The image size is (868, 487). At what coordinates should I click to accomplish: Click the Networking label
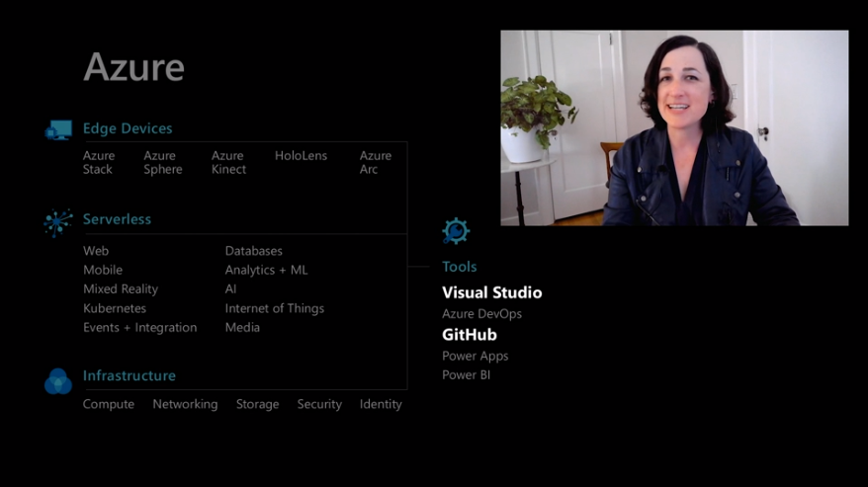(x=185, y=404)
